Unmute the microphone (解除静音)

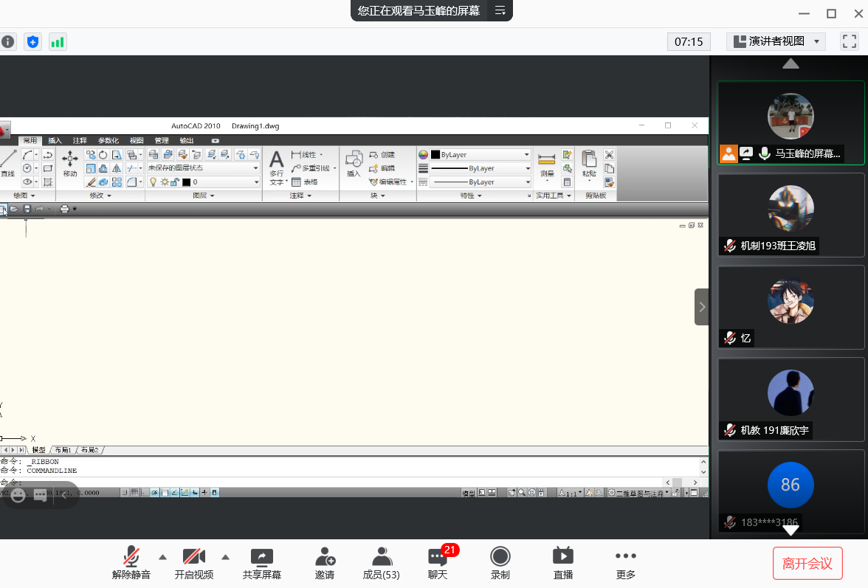point(131,564)
